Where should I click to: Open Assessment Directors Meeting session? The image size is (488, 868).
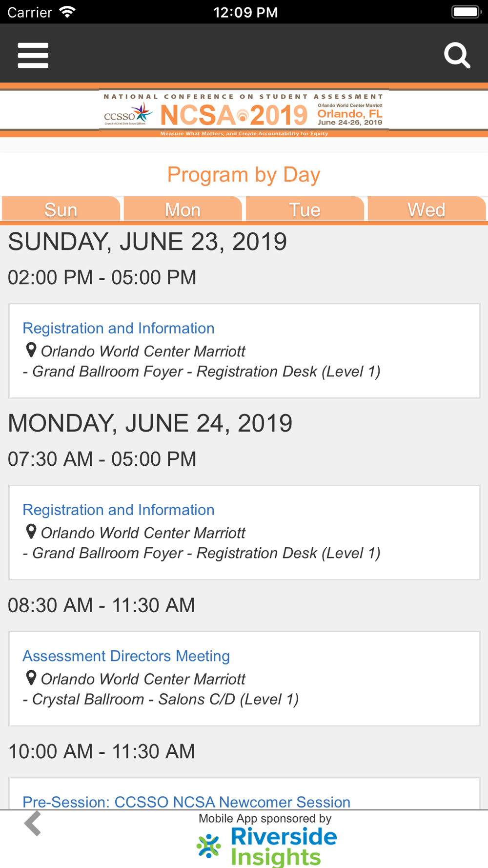click(126, 656)
